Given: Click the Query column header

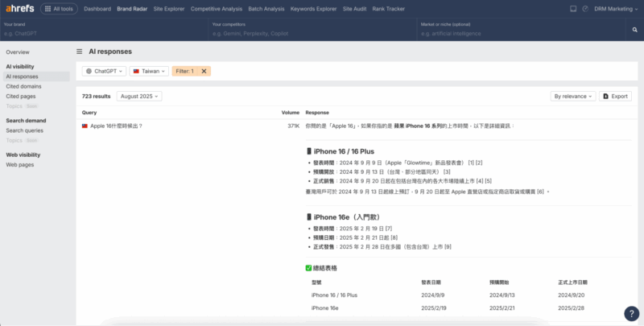Looking at the screenshot, I should (x=89, y=113).
